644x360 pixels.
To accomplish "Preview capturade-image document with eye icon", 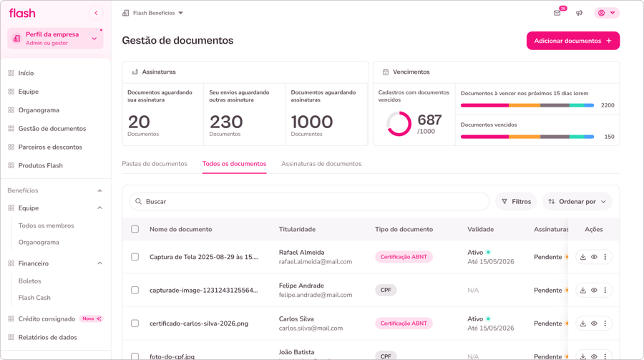I will [594, 291].
